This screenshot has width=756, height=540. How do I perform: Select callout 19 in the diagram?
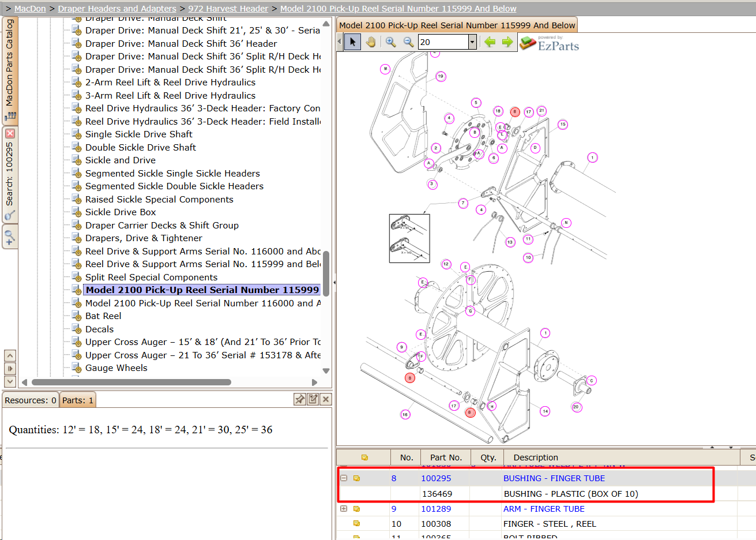pos(441,76)
